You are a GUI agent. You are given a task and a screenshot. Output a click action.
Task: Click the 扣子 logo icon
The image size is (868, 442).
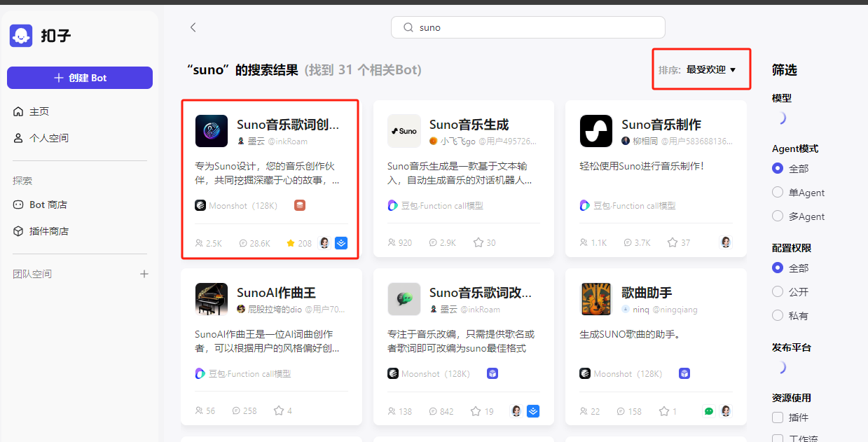click(21, 35)
